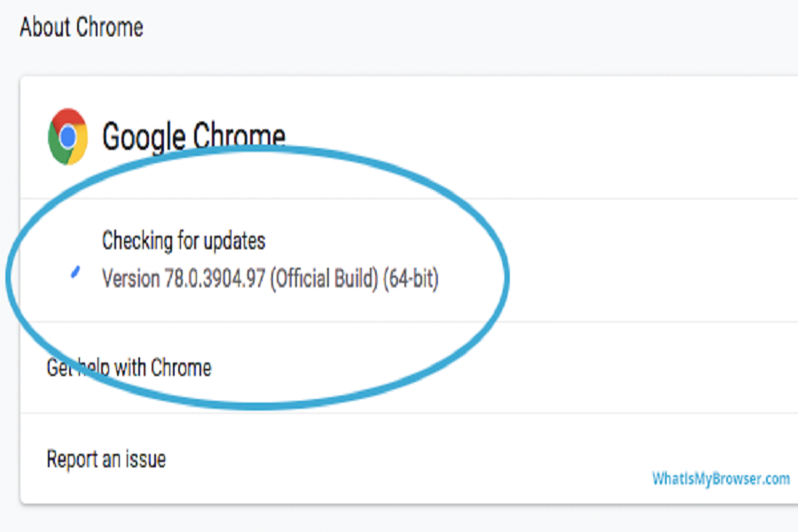Screen dimensions: 798x532
Task: Click the word Version in the version line
Action: tap(130, 279)
